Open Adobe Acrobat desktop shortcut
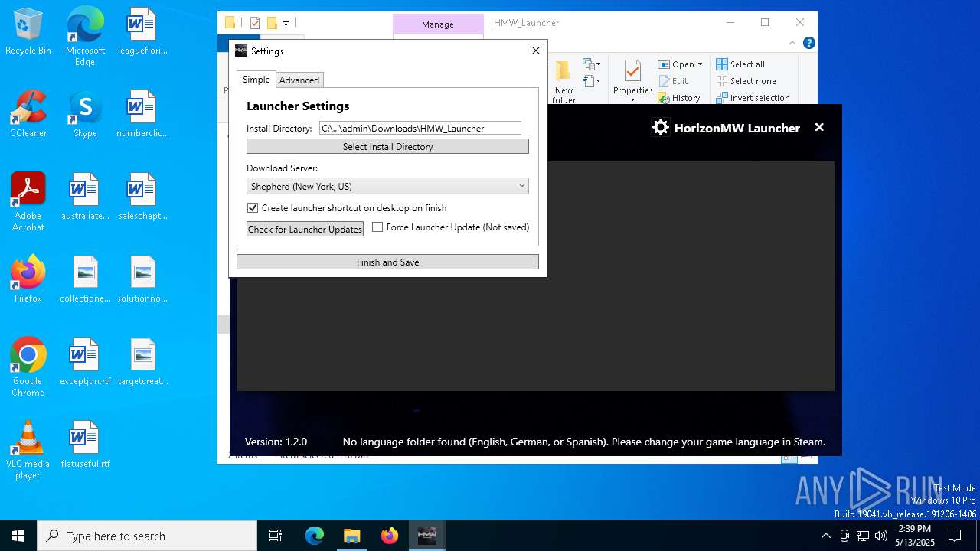The height and width of the screenshot is (551, 980). (x=28, y=202)
